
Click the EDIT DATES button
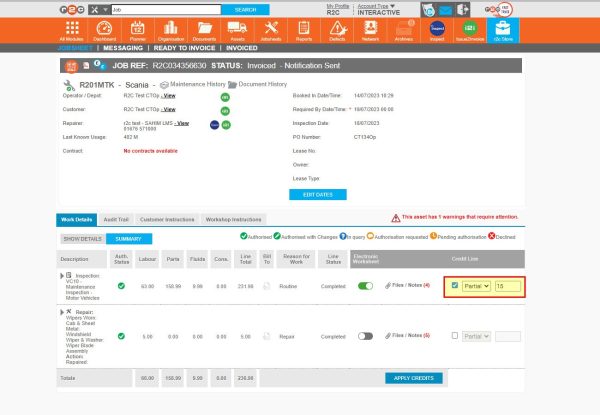(x=318, y=195)
